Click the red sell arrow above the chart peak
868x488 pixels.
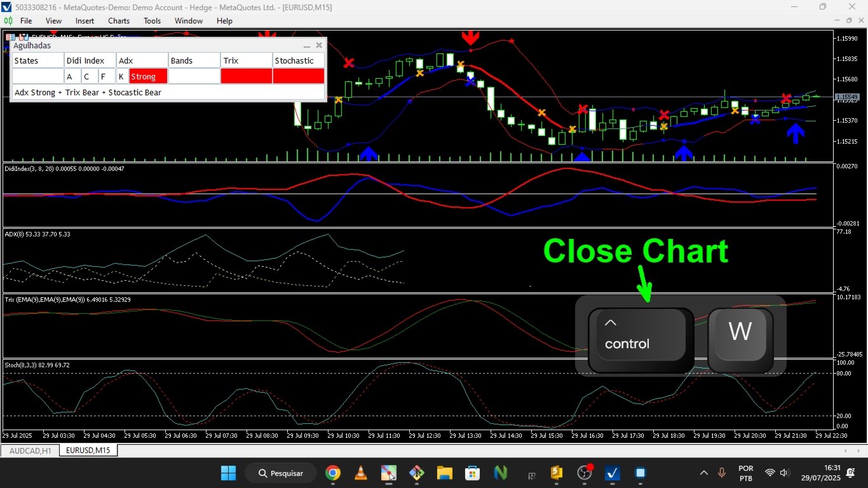pyautogui.click(x=470, y=36)
